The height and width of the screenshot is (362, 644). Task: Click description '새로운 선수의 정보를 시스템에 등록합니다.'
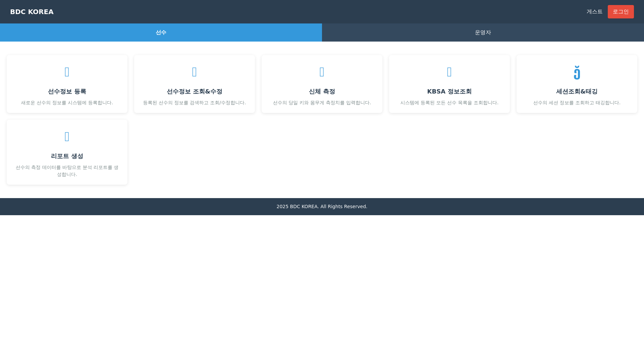pyautogui.click(x=67, y=103)
